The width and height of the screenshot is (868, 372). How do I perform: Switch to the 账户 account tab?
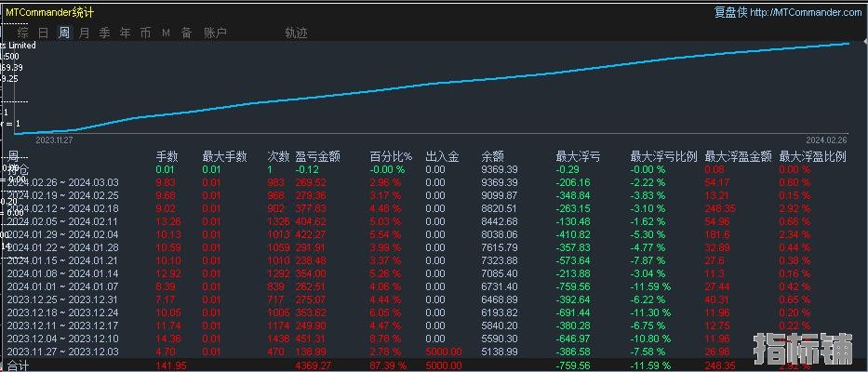(215, 33)
